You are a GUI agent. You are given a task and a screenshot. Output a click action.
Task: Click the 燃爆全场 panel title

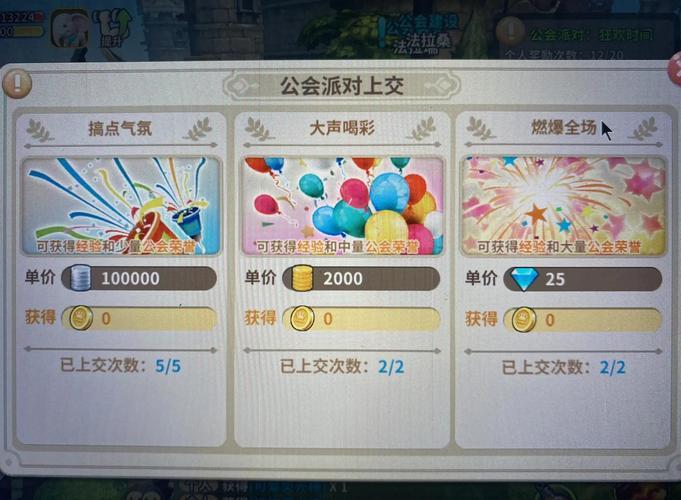coord(564,128)
